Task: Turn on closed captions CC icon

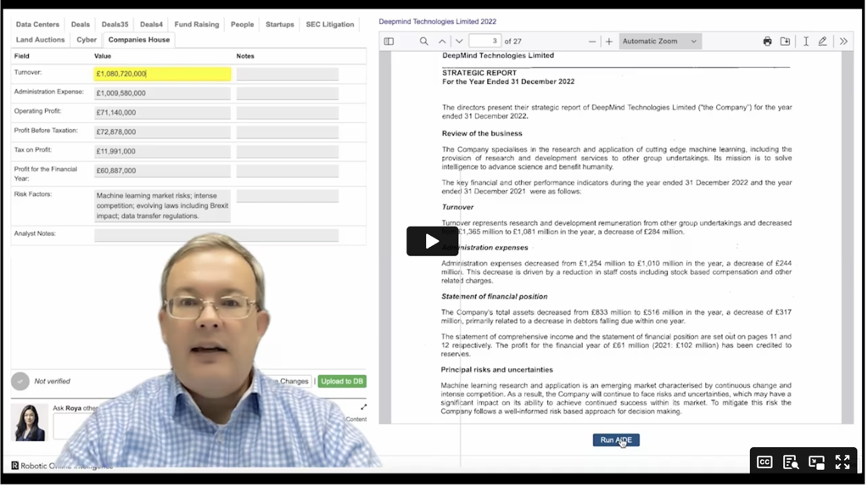Action: (766, 463)
